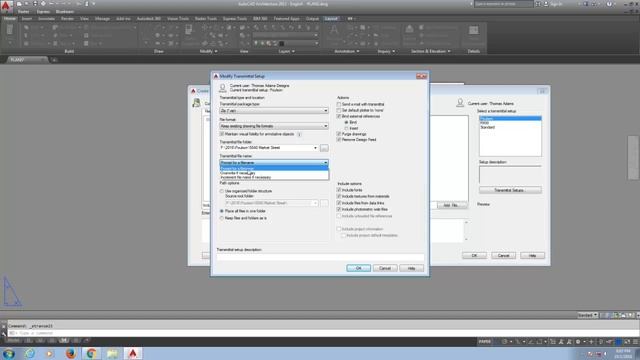Image resolution: width=640 pixels, height=360 pixels.
Task: Click the info icon beside visual fidelity option
Action: [299, 134]
